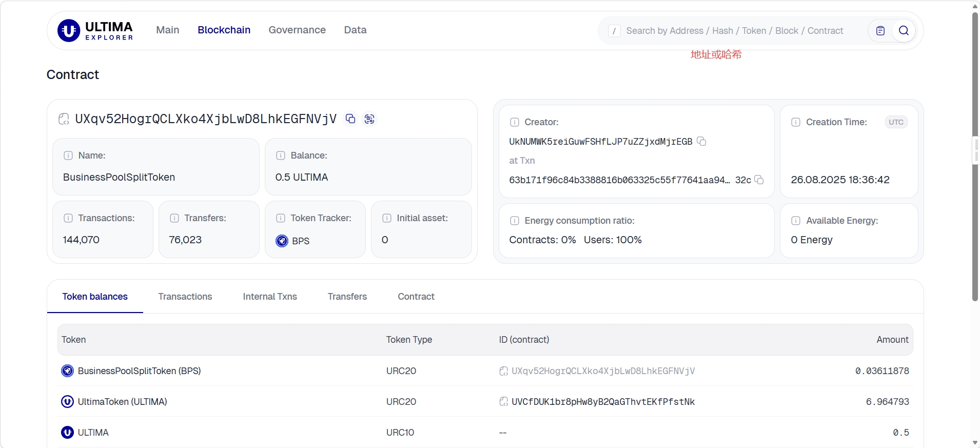Open the Main menu

[x=168, y=30]
